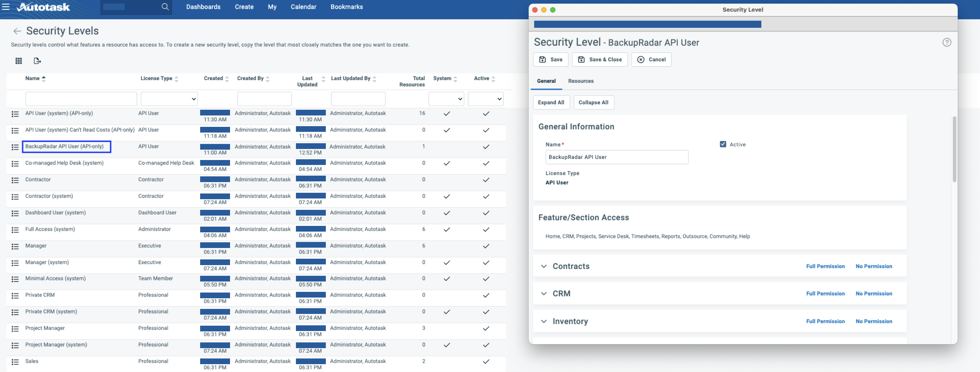The height and width of the screenshot is (372, 980).
Task: Switch to the General tab
Action: [546, 81]
